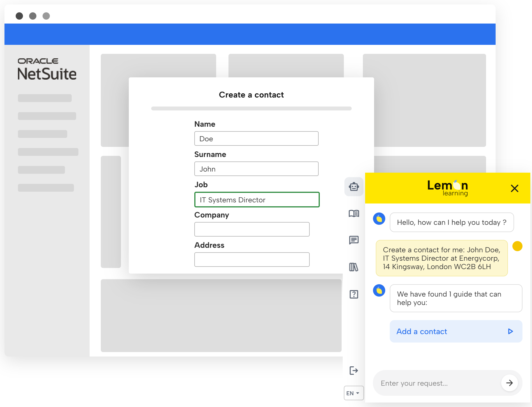Click the 'We have found 1 guide' message
This screenshot has height=407, width=532.
456,298
